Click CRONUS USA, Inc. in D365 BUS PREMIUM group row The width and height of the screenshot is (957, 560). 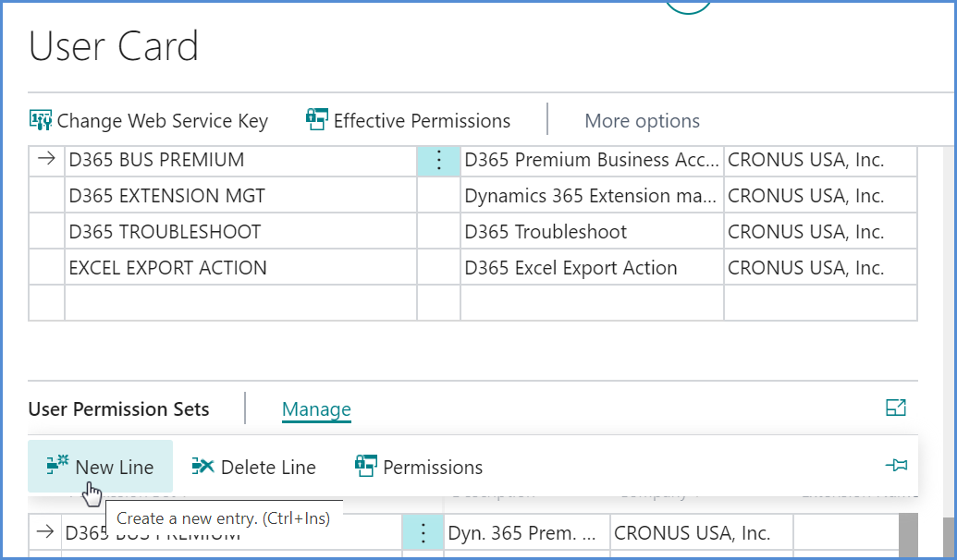(x=820, y=160)
